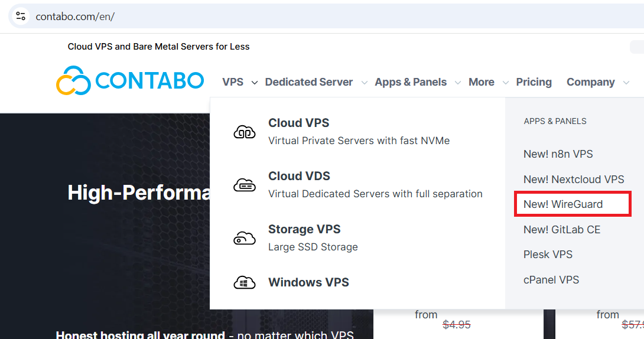Screen dimensions: 644x339
Task: Select Cloud VDS heading
Action: (299, 176)
